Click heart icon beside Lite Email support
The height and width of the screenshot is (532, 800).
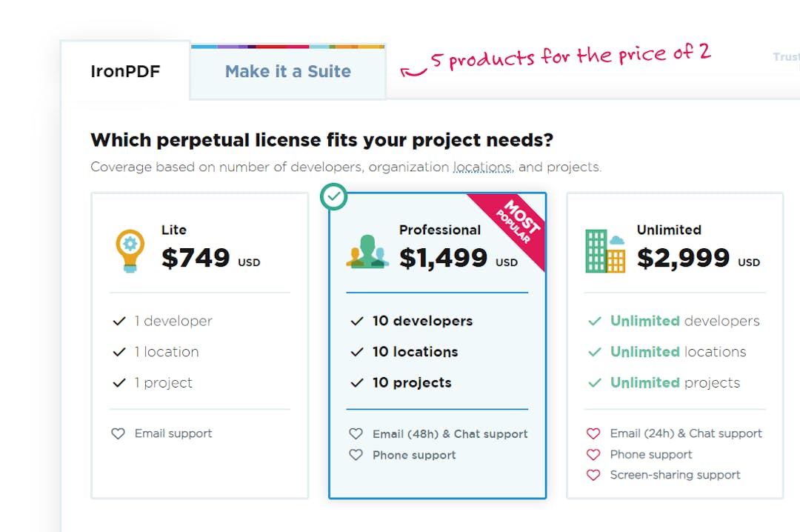click(119, 433)
